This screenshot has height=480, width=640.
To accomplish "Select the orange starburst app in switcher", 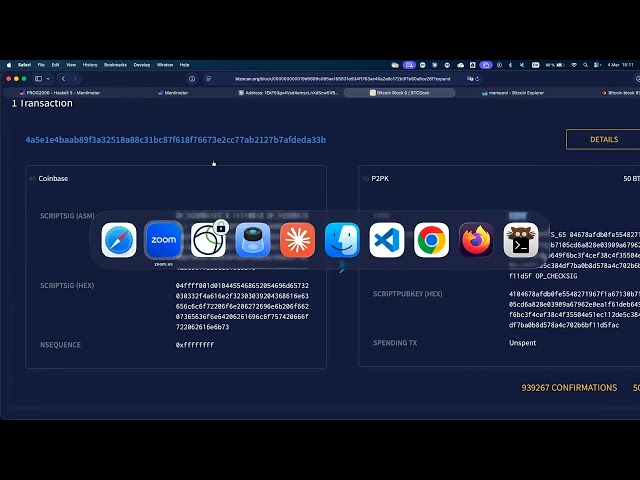I will pyautogui.click(x=298, y=240).
